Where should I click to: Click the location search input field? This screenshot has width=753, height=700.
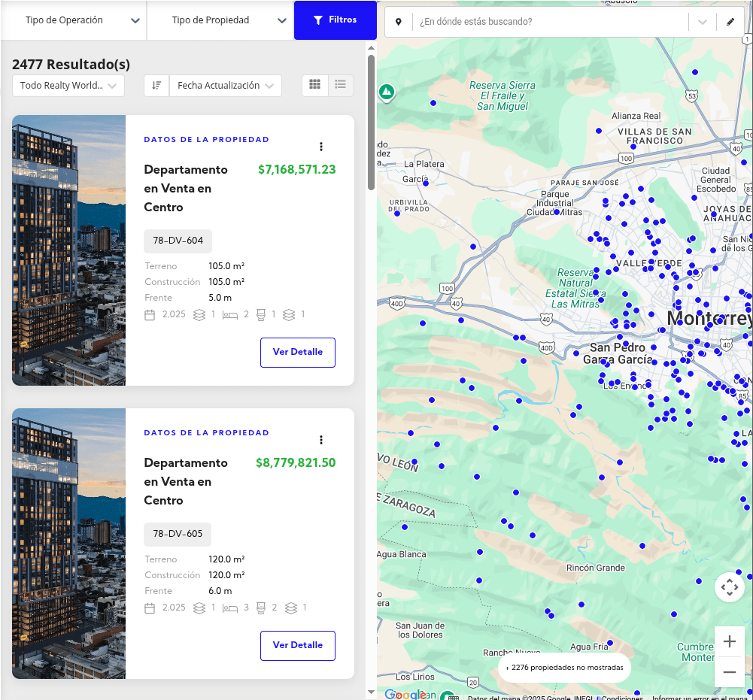[549, 22]
